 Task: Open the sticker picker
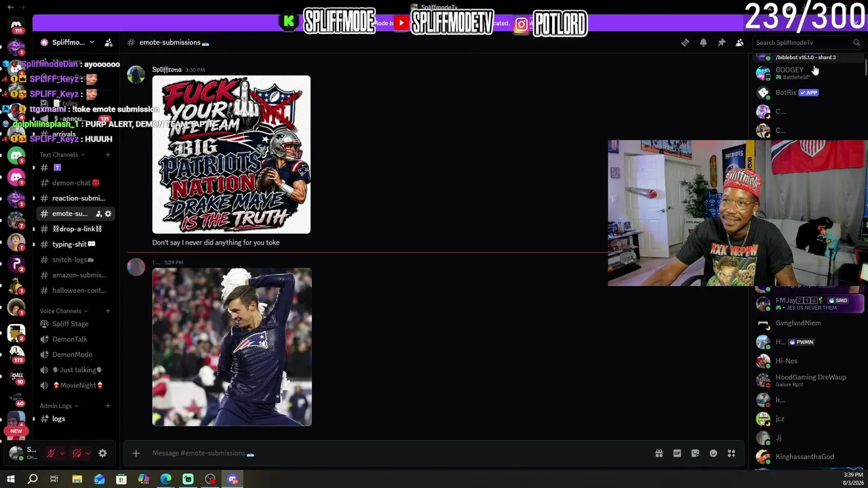coord(695,453)
